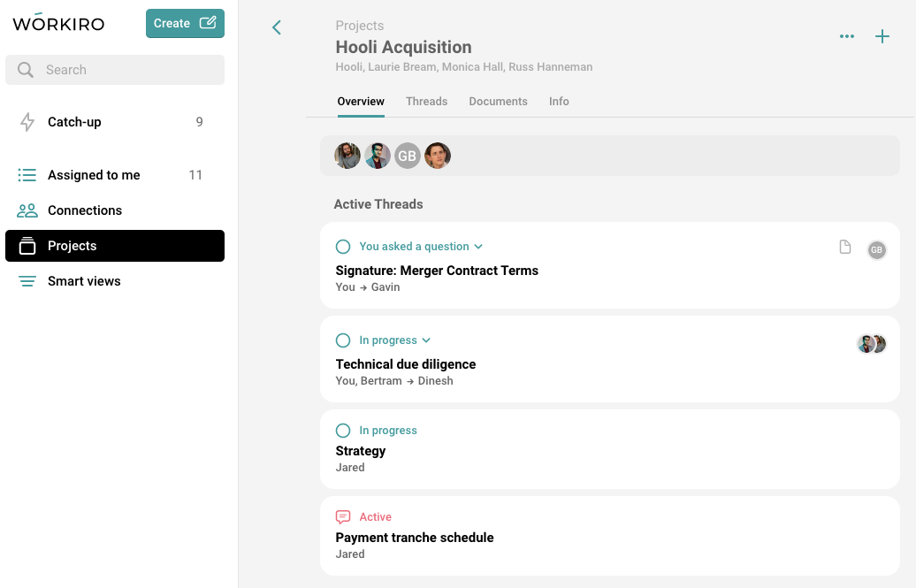
Task: Click the GB initials avatar in members bar
Action: (407, 156)
